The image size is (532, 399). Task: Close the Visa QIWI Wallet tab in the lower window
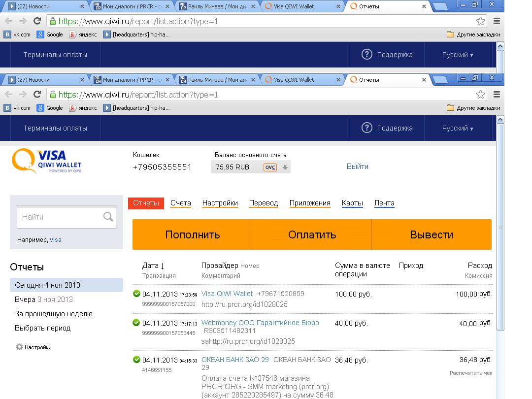pyautogui.click(x=338, y=80)
